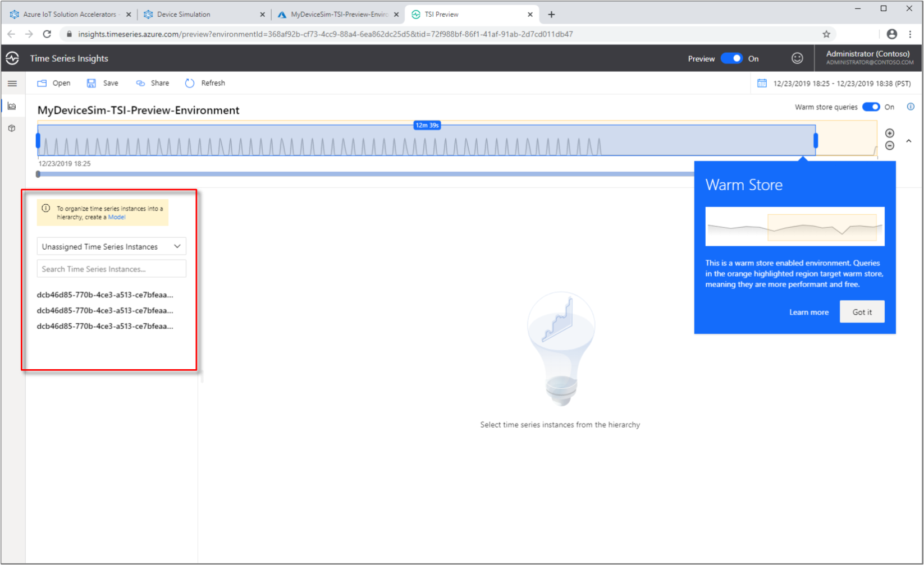Grab the left timeline range handle
Screen dimensions: 924x565
click(x=38, y=140)
